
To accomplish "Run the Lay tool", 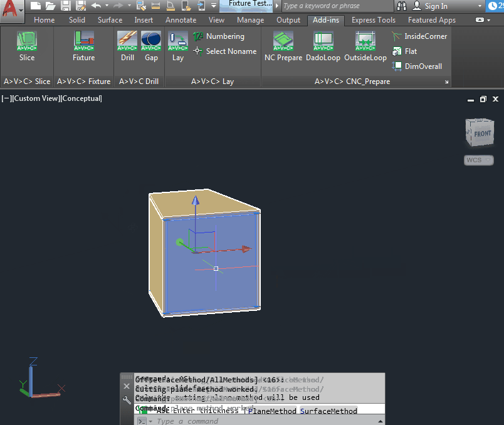I will point(178,46).
